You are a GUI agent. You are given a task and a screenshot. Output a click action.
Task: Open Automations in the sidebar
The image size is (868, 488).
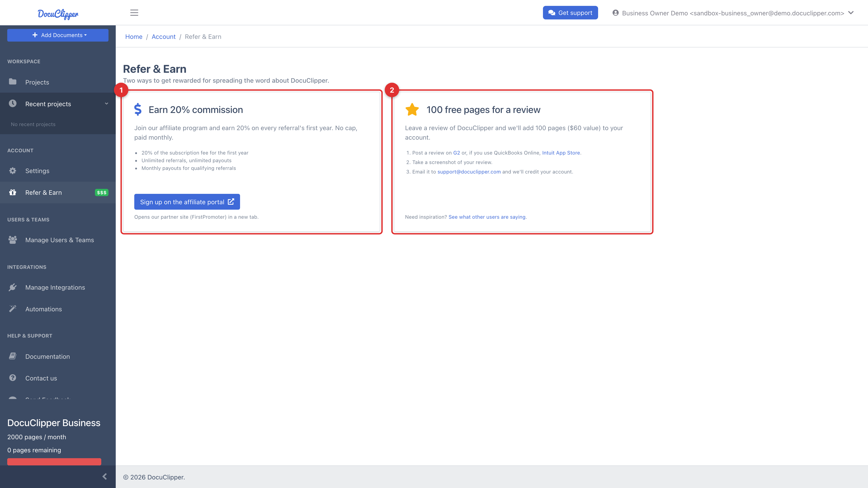pyautogui.click(x=58, y=309)
